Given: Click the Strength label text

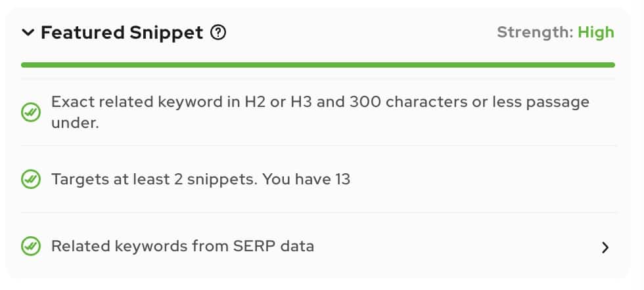Looking at the screenshot, I should (x=535, y=32).
